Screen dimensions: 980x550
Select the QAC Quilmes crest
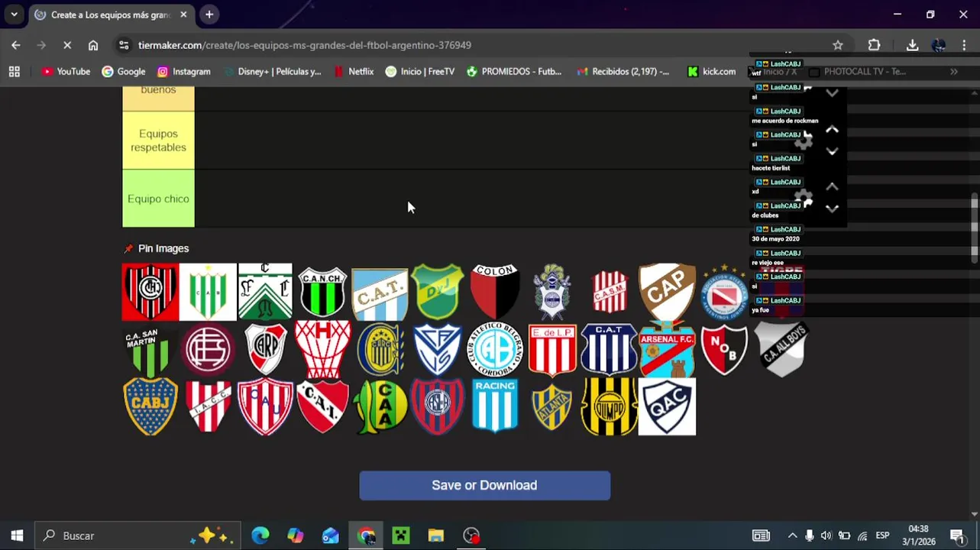coord(667,406)
